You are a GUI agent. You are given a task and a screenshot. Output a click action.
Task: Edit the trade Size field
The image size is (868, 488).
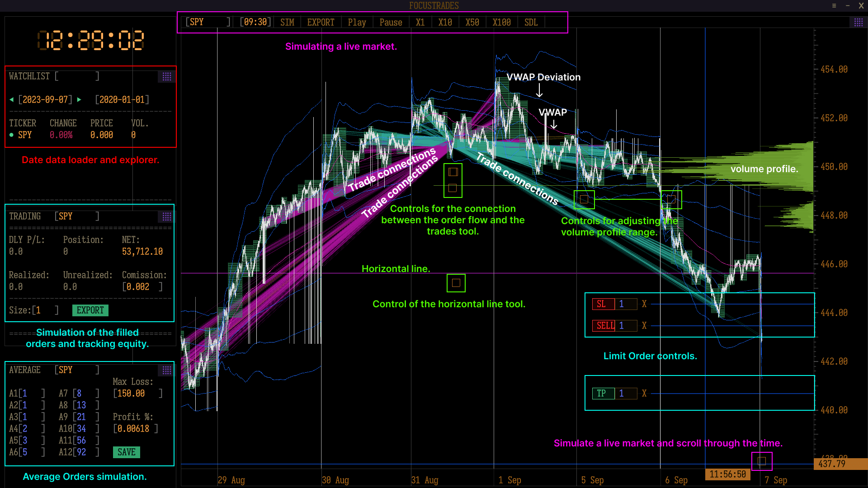coord(45,310)
